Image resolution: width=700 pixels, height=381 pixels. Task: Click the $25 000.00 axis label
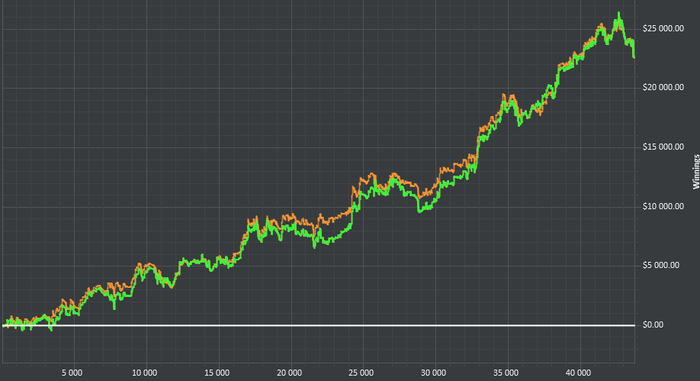[x=663, y=29]
